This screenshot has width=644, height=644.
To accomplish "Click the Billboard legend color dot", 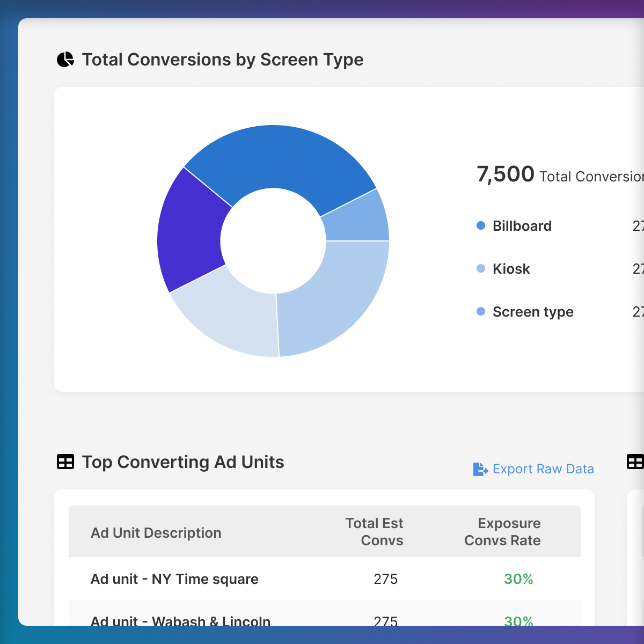I will coord(481,226).
